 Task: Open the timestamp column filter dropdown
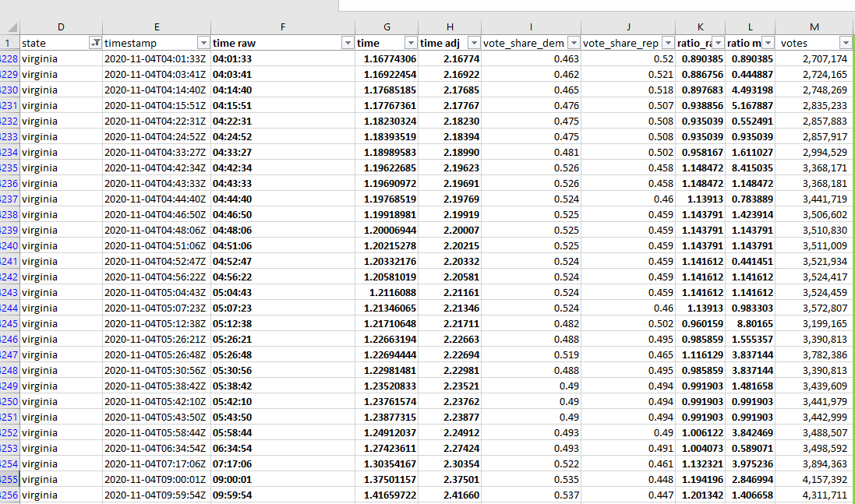point(203,43)
